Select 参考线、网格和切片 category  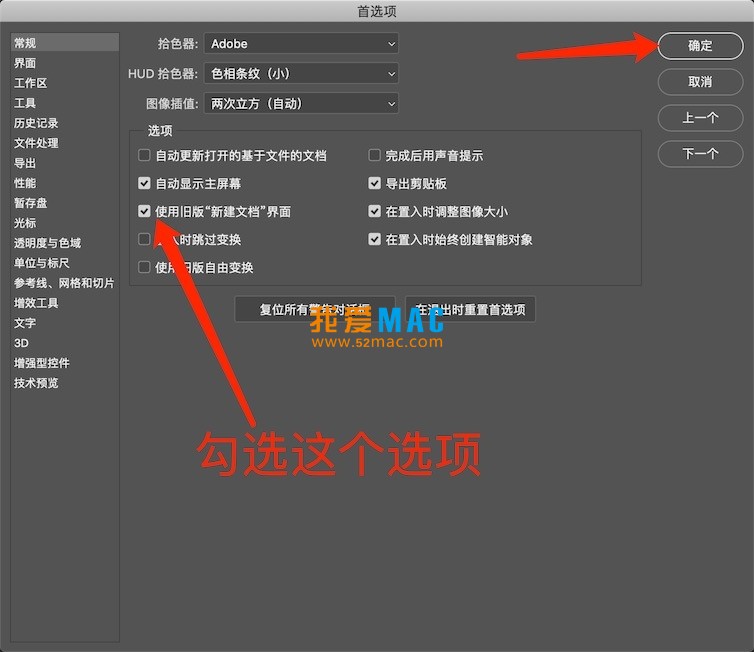(x=64, y=283)
